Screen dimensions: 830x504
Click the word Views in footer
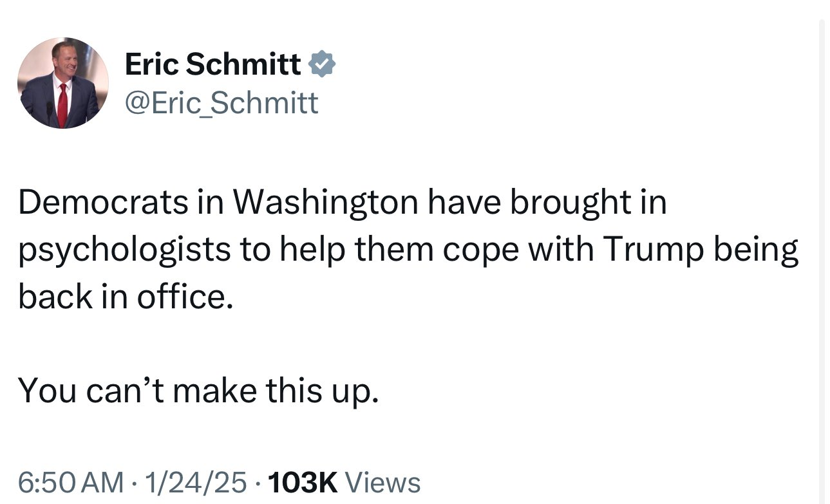coord(383,483)
